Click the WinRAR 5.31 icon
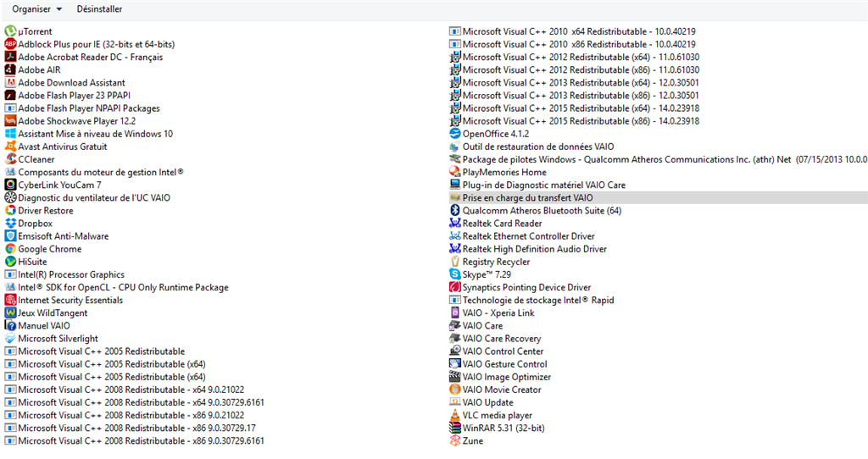Viewport: 868px width, 459px height. click(x=454, y=428)
